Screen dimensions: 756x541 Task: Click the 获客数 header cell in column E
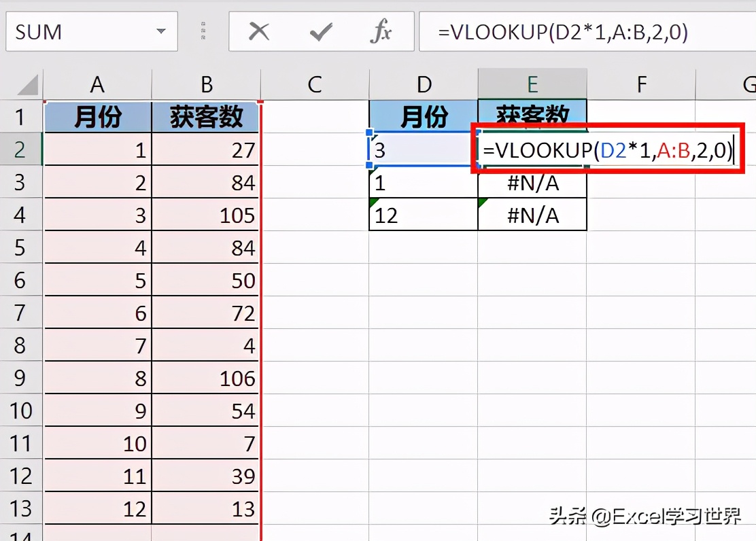532,116
